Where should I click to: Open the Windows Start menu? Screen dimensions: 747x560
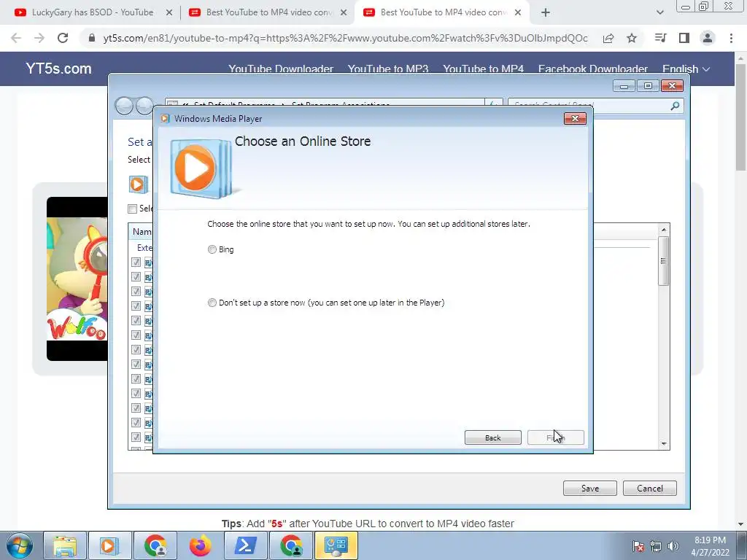(x=20, y=545)
